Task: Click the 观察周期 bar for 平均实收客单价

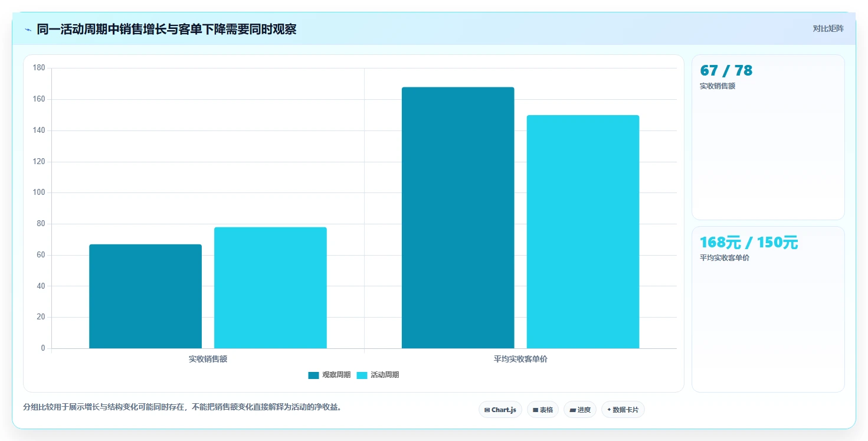Action: click(458, 218)
